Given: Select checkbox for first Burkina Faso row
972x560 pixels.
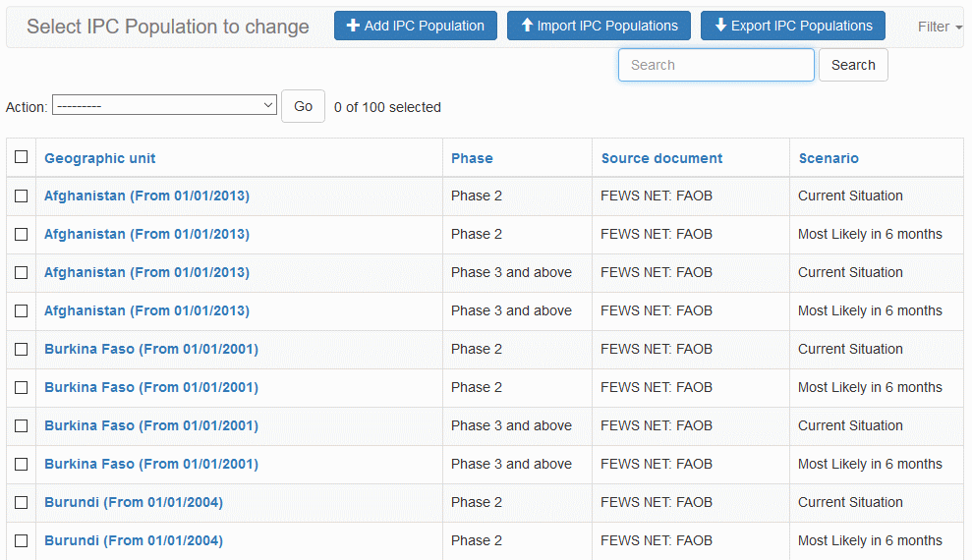Looking at the screenshot, I should tap(21, 349).
